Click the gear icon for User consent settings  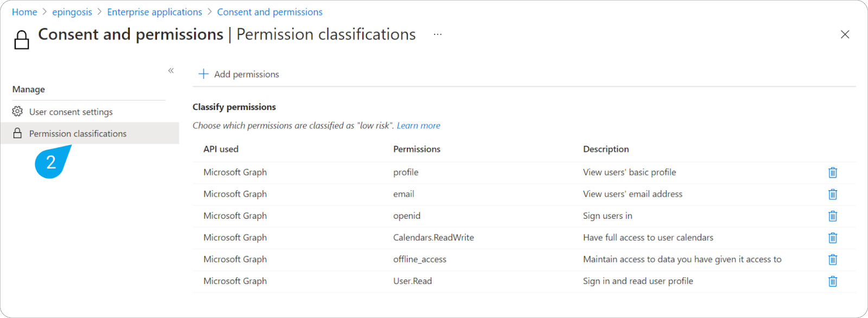click(17, 112)
